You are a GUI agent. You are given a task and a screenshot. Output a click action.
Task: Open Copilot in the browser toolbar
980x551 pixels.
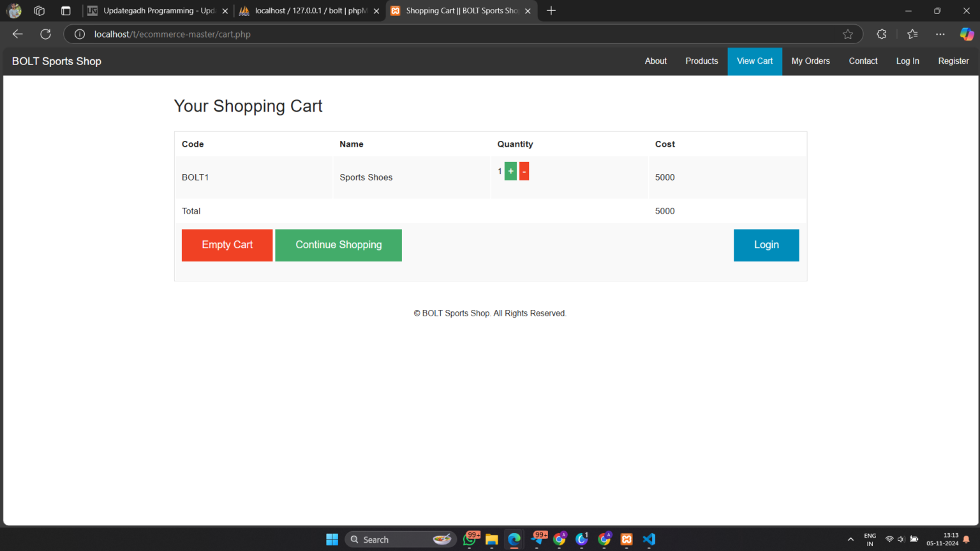pyautogui.click(x=967, y=34)
